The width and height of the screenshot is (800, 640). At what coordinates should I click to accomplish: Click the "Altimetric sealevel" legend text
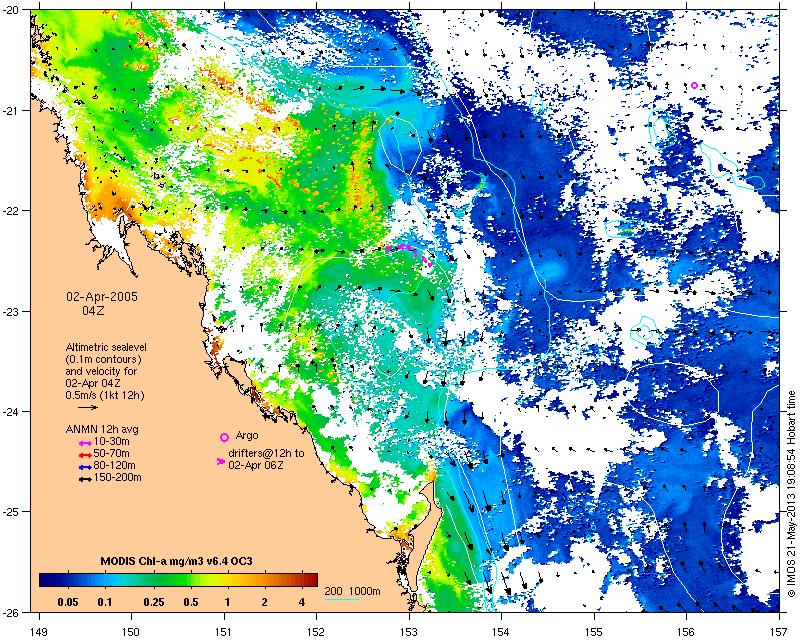[106, 347]
